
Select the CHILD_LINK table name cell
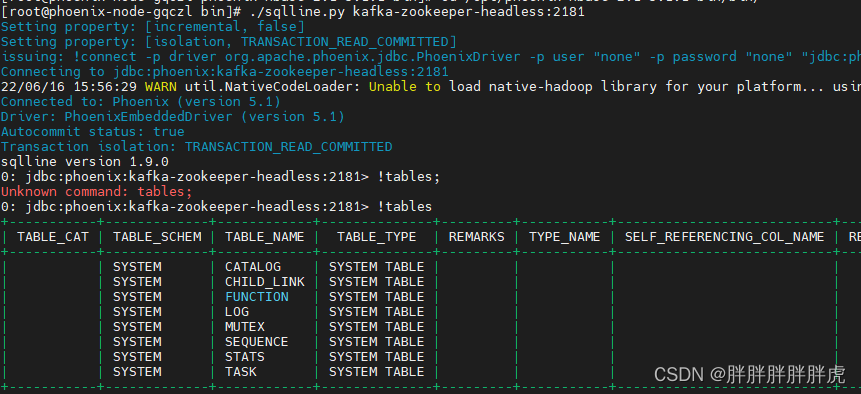(265, 282)
